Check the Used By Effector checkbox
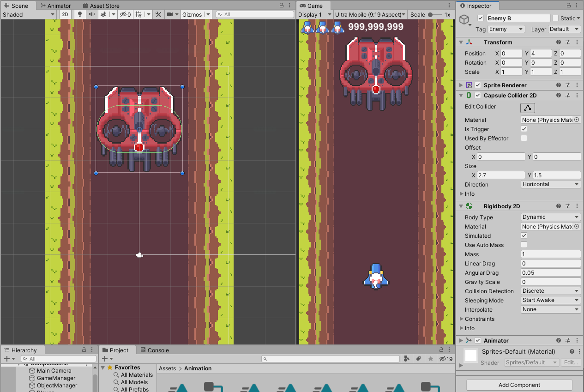Viewport: 584px width, 392px height. click(x=524, y=138)
